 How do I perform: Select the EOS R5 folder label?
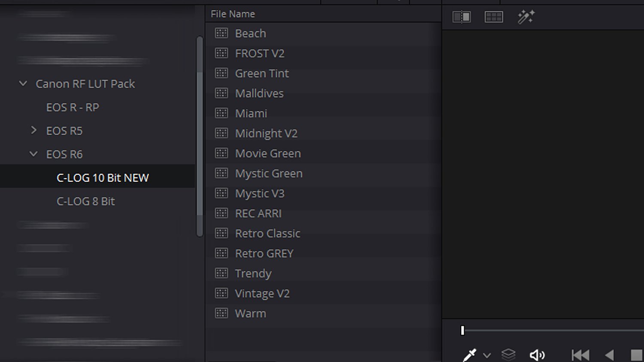[64, 131]
